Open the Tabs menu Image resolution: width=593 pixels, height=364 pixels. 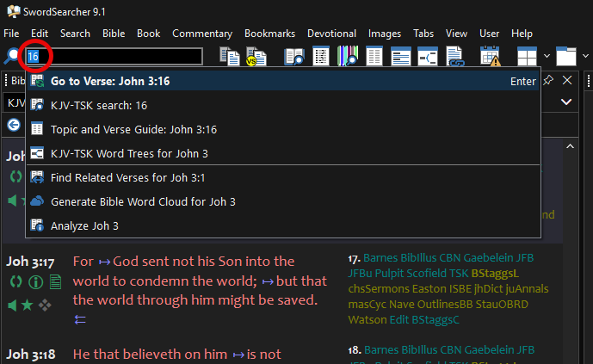pos(423,34)
